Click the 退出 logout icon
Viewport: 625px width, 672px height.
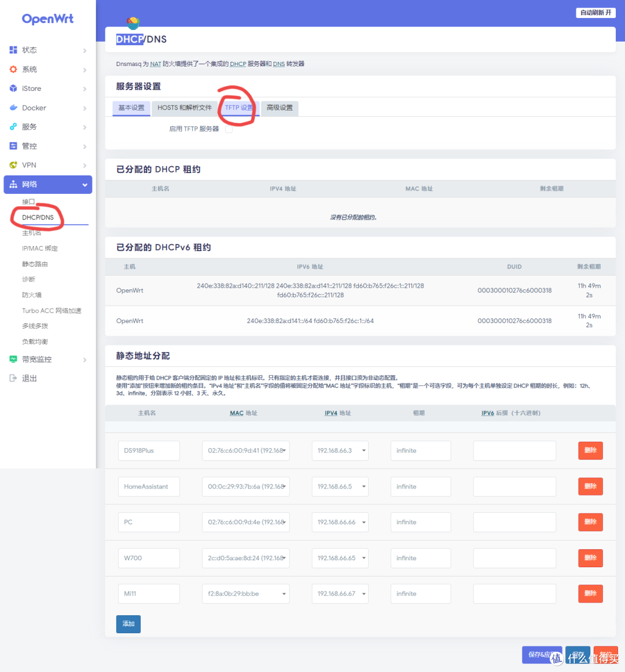[x=13, y=378]
